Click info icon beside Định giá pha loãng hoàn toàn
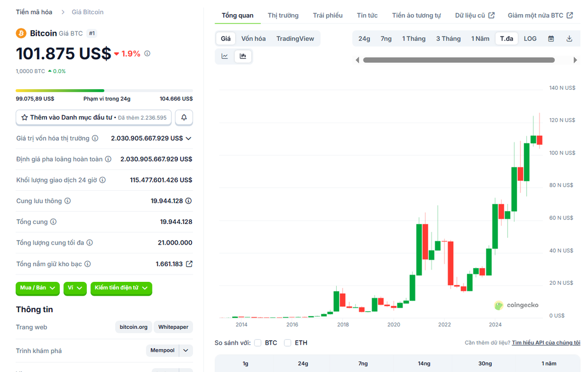The image size is (588, 372). 108,159
